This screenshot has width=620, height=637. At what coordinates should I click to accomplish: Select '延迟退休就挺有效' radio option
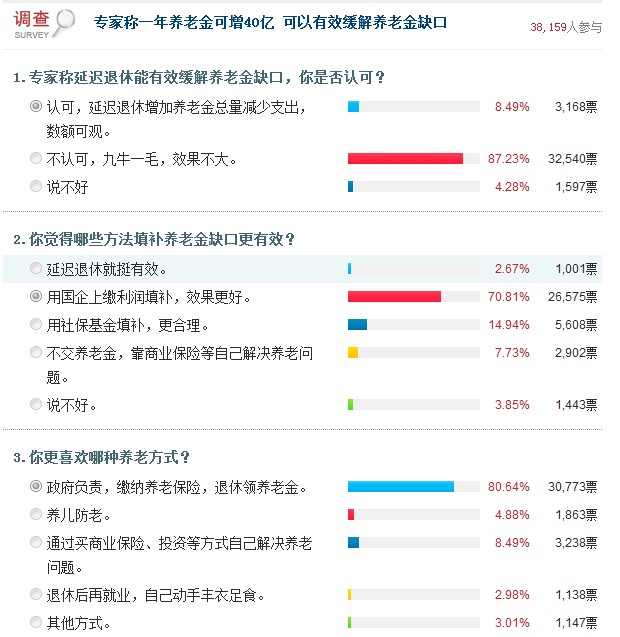point(37,268)
